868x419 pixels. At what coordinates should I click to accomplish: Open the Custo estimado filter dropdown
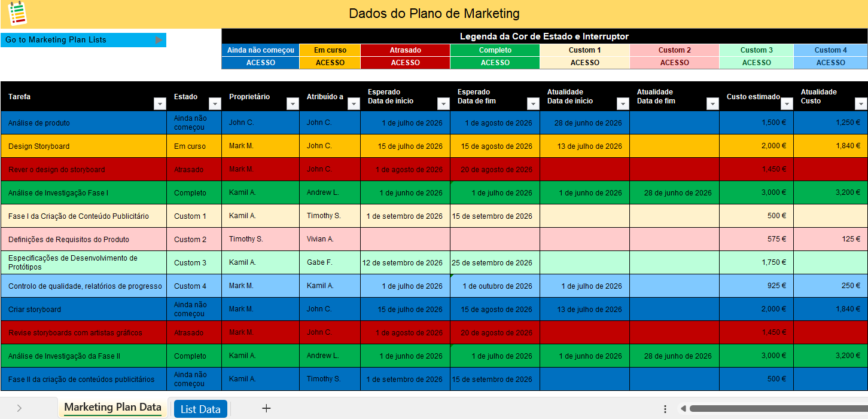[x=786, y=103]
